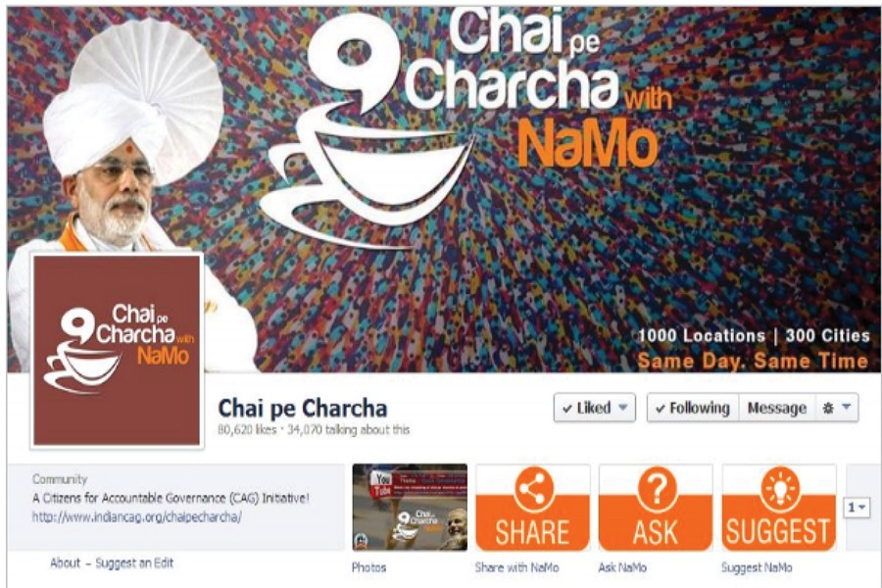The image size is (882, 588).
Task: Expand the dropdown arrow beside gear icon
Action: coord(847,407)
